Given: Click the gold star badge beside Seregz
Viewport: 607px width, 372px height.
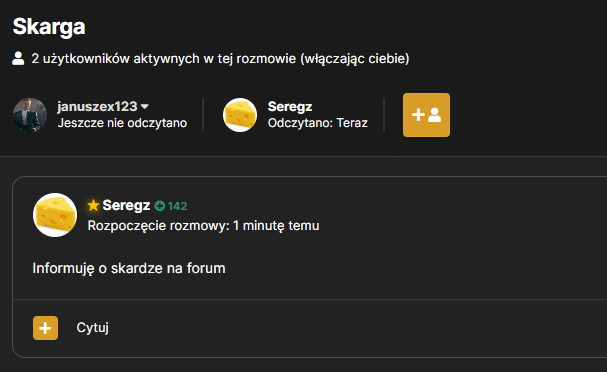Looking at the screenshot, I should pos(93,205).
